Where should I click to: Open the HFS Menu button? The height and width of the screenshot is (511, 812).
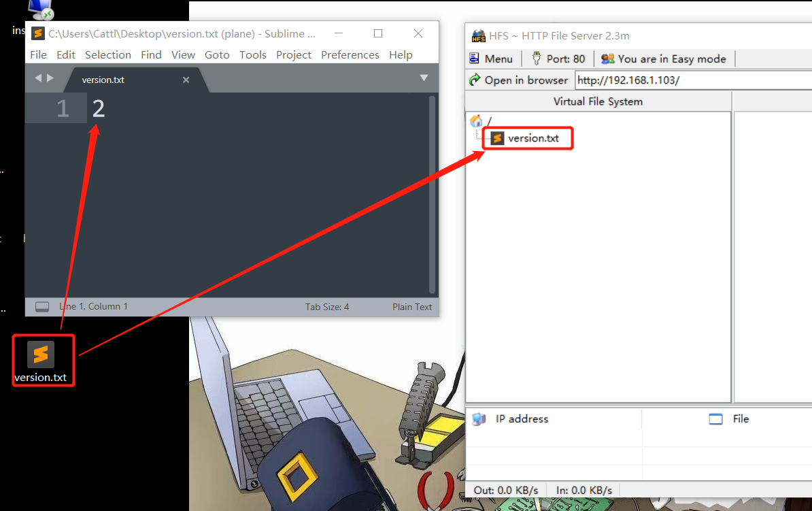(x=491, y=59)
